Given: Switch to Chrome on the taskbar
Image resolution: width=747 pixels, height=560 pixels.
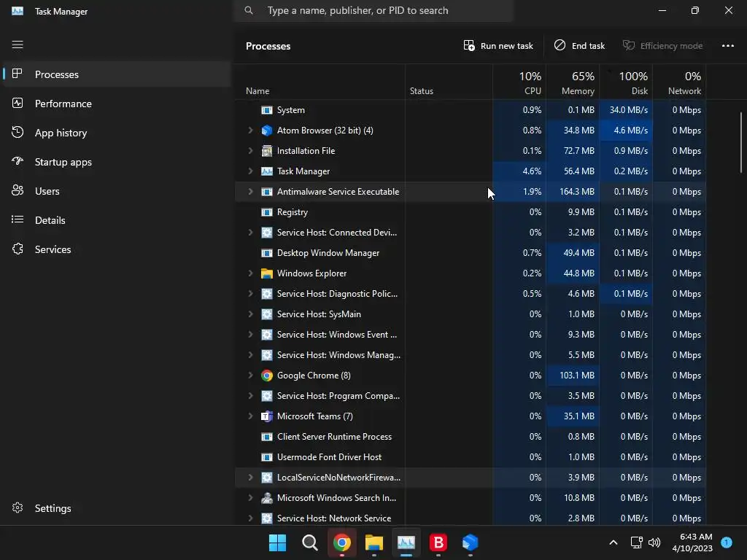Looking at the screenshot, I should pyautogui.click(x=341, y=542).
